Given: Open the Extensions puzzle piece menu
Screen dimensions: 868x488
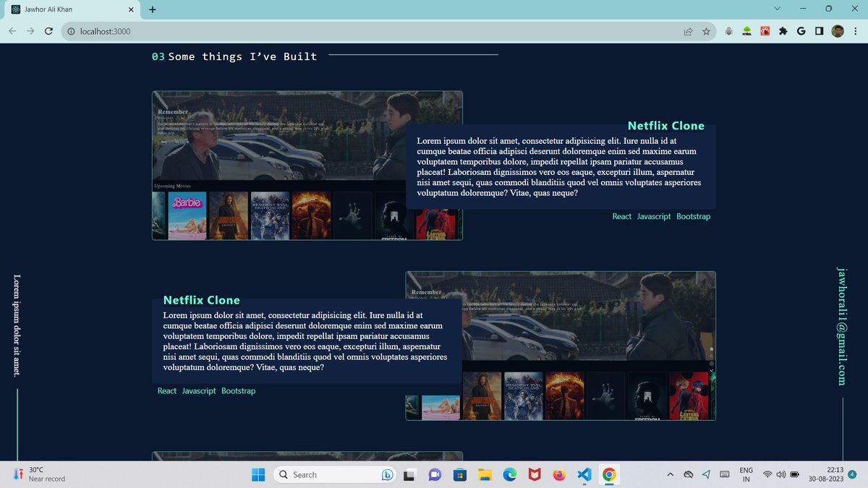Looking at the screenshot, I should [x=783, y=32].
